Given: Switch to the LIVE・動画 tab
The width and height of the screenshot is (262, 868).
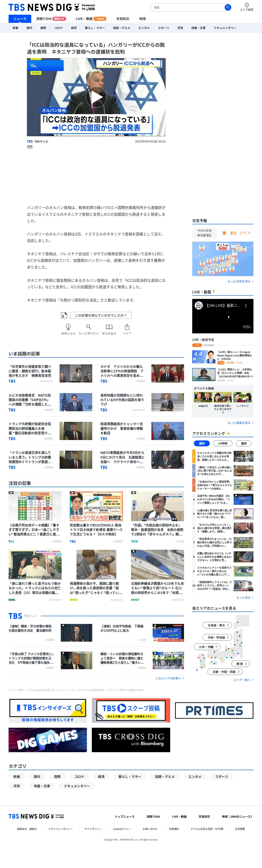Looking at the screenshot, I should 91,19.
